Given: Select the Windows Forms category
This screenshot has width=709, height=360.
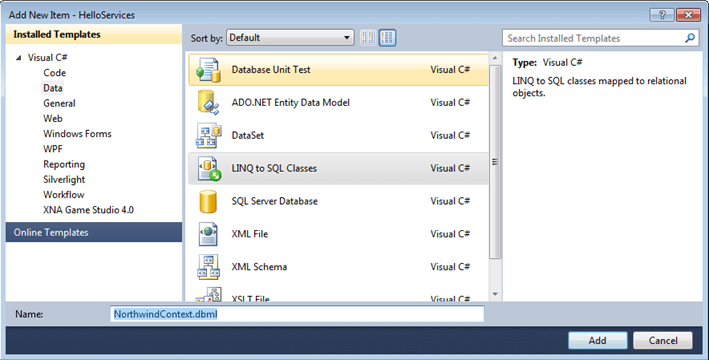Looking at the screenshot, I should click(77, 134).
